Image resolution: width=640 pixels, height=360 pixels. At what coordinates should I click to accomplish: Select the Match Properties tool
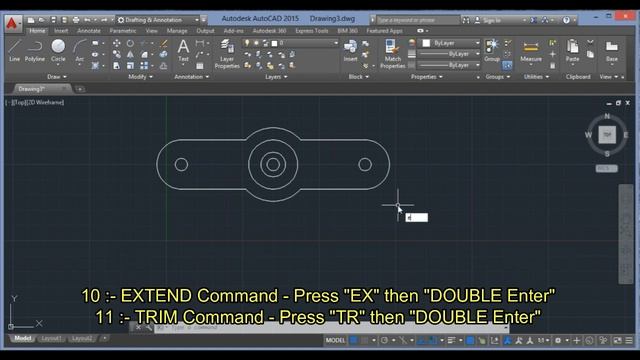pyautogui.click(x=392, y=54)
